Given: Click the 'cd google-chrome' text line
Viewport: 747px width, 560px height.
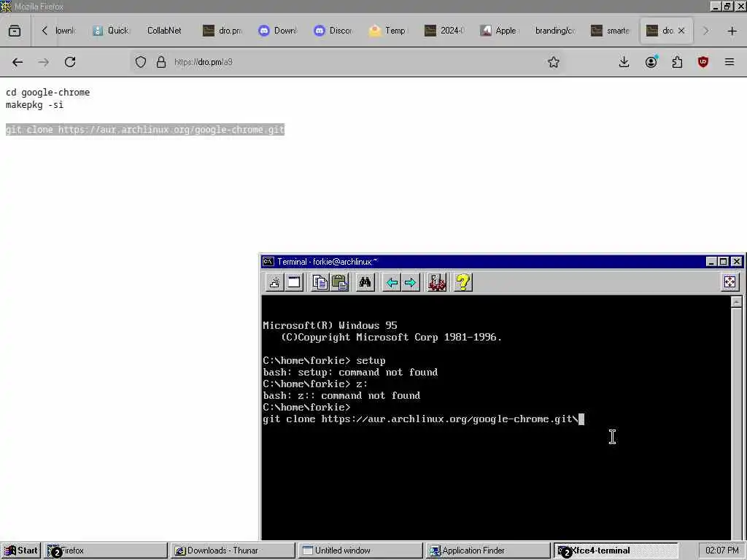Looking at the screenshot, I should tap(47, 93).
